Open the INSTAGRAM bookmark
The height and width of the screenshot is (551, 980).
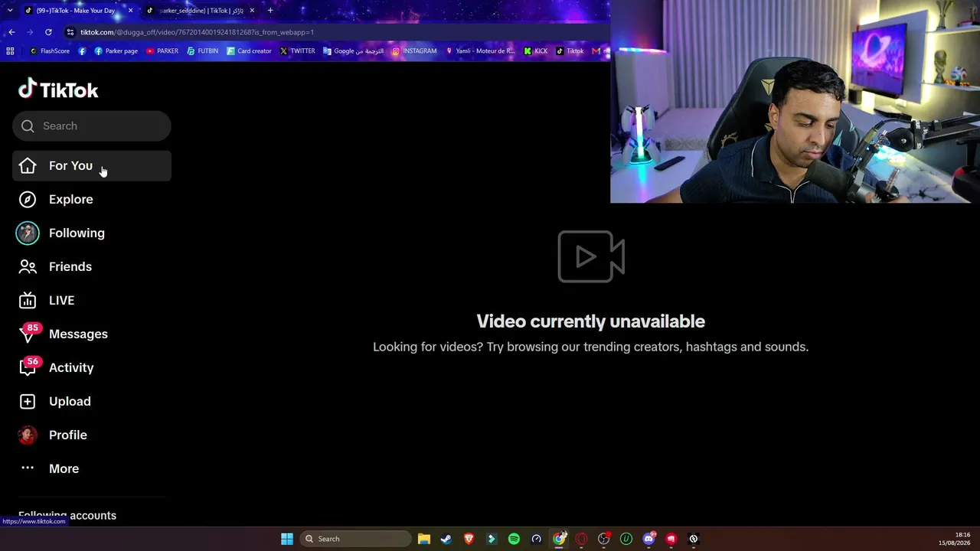click(x=414, y=51)
